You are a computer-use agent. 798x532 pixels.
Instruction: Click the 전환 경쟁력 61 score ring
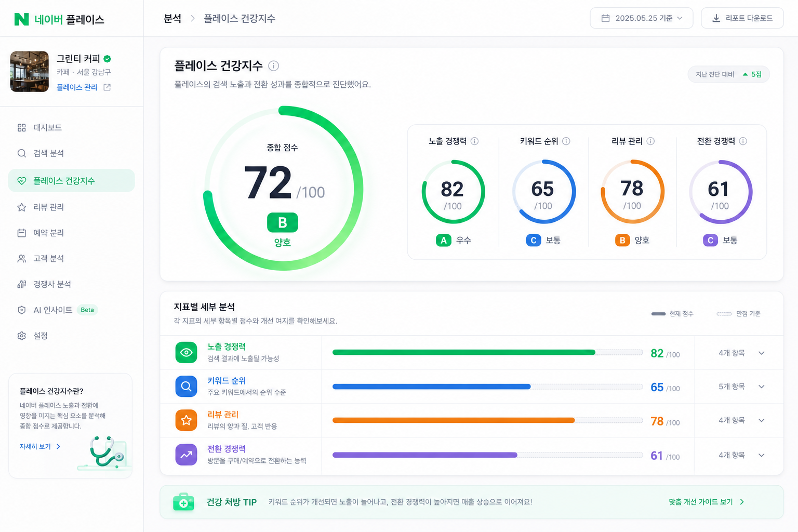pos(721,192)
